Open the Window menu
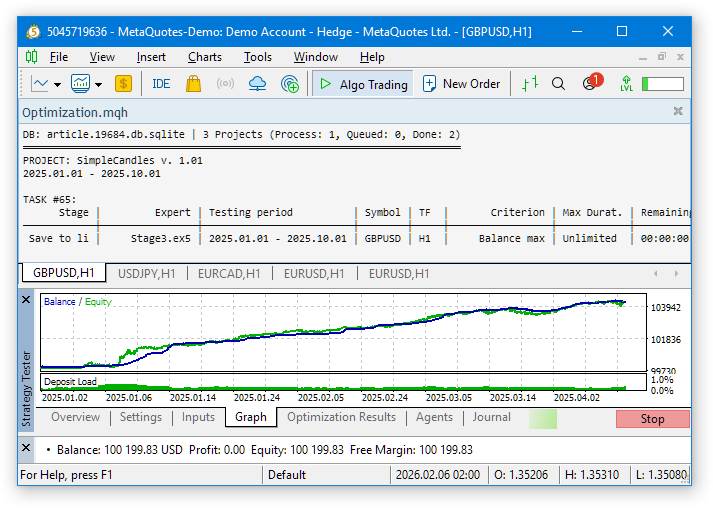This screenshot has height=508, width=713. point(316,57)
